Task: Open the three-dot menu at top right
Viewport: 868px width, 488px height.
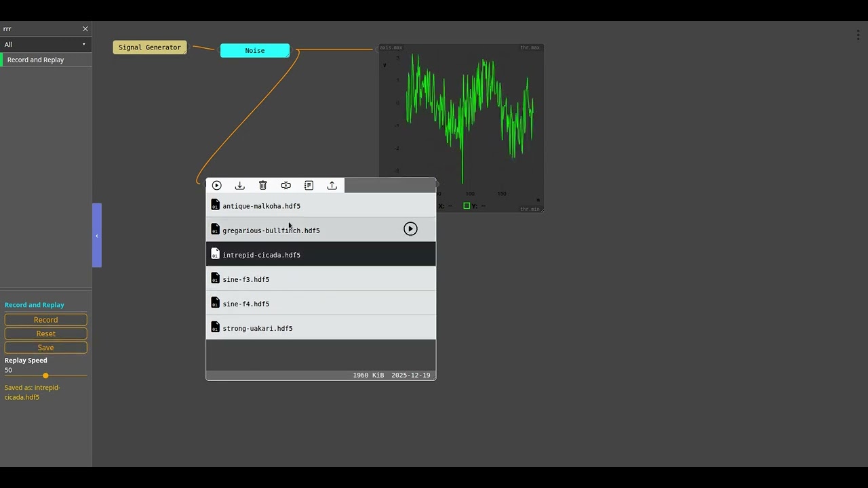Action: pyautogui.click(x=859, y=35)
